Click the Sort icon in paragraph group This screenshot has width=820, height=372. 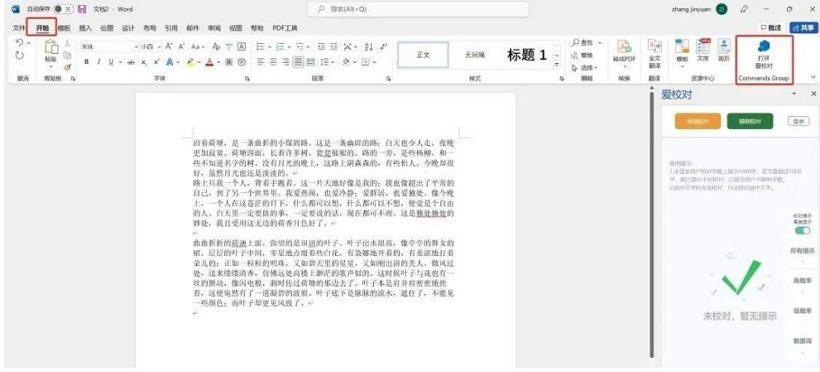(369, 47)
